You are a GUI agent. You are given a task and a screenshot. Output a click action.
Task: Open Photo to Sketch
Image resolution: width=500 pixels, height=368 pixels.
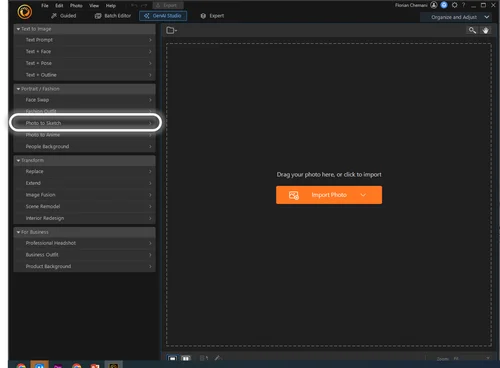[85, 123]
